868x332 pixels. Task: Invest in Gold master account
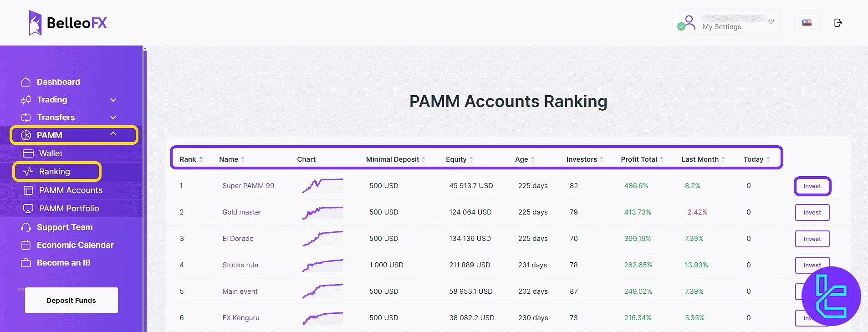(x=812, y=213)
